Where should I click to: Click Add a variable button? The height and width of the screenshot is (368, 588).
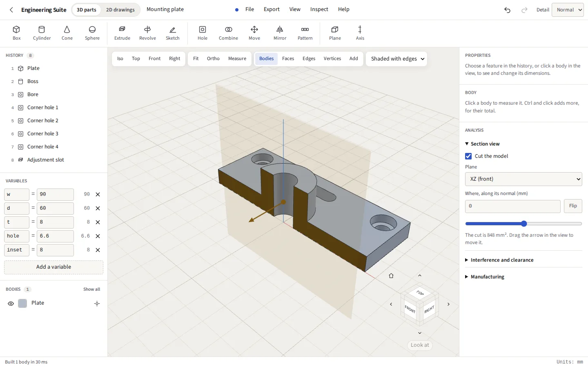tap(53, 267)
